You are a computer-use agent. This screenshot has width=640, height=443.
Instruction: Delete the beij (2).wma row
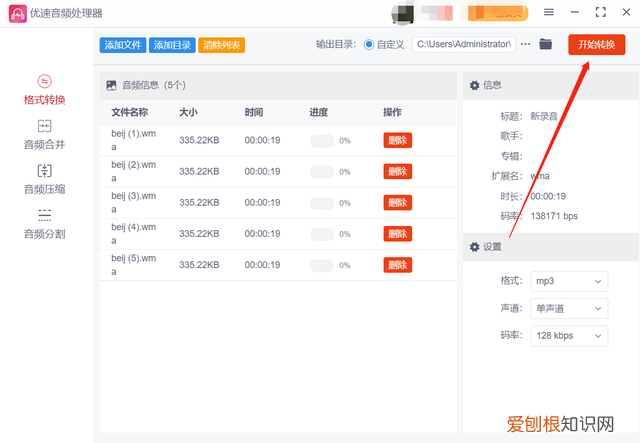pyautogui.click(x=398, y=171)
